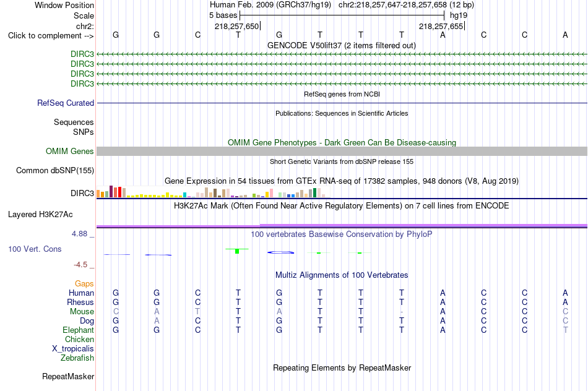Click the Layered H3K27Ac track label
This screenshot has height=391, width=588.
(x=40, y=215)
